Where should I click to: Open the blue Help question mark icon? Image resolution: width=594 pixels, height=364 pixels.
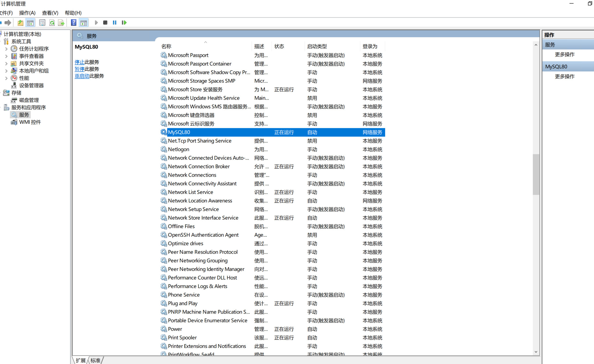click(74, 23)
